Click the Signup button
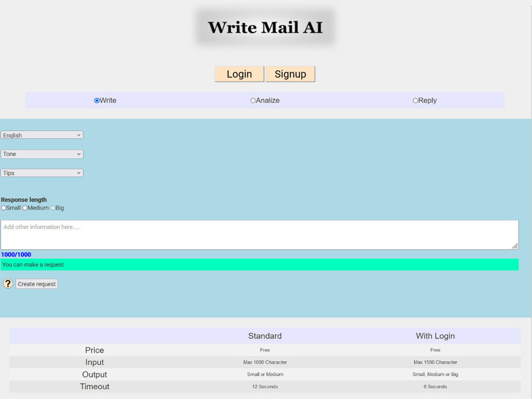 coord(290,74)
